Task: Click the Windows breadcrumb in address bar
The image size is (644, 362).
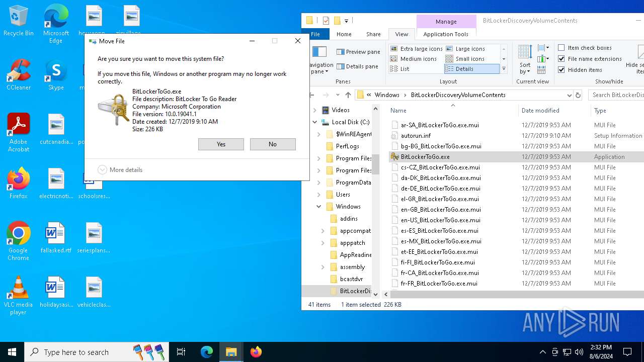Action: [x=387, y=95]
